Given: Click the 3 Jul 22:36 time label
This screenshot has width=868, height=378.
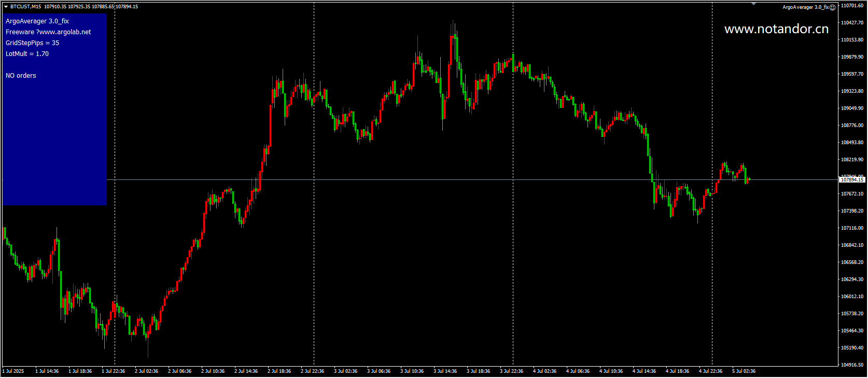Looking at the screenshot, I should click(511, 371).
